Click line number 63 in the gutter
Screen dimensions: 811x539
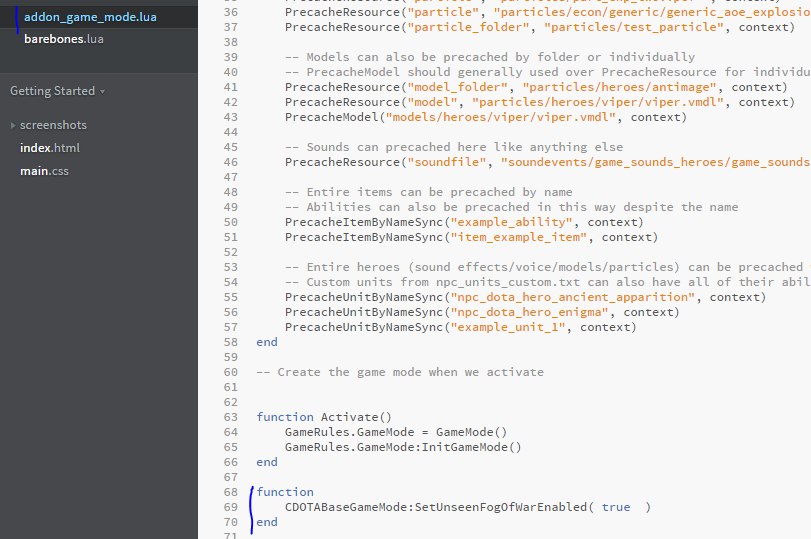231,417
